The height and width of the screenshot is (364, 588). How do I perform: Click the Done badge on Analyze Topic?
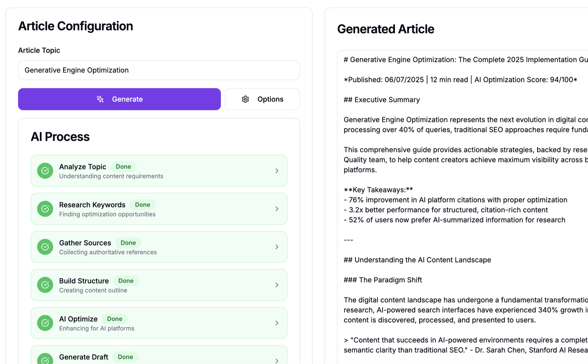[123, 167]
